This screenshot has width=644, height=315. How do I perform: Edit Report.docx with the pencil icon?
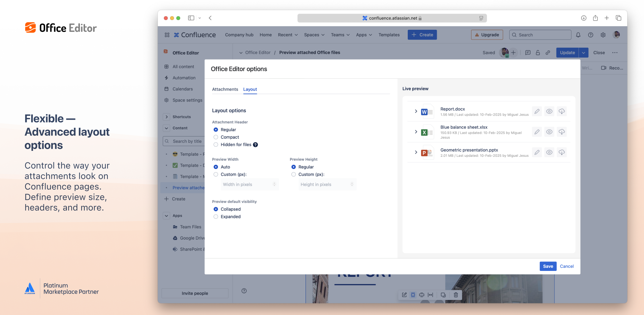(537, 111)
